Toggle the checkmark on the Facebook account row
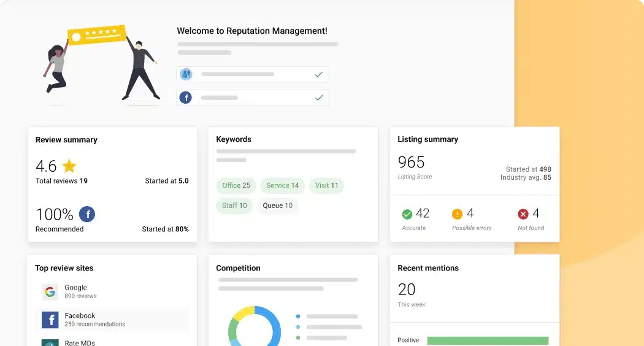The height and width of the screenshot is (346, 644). click(x=318, y=98)
